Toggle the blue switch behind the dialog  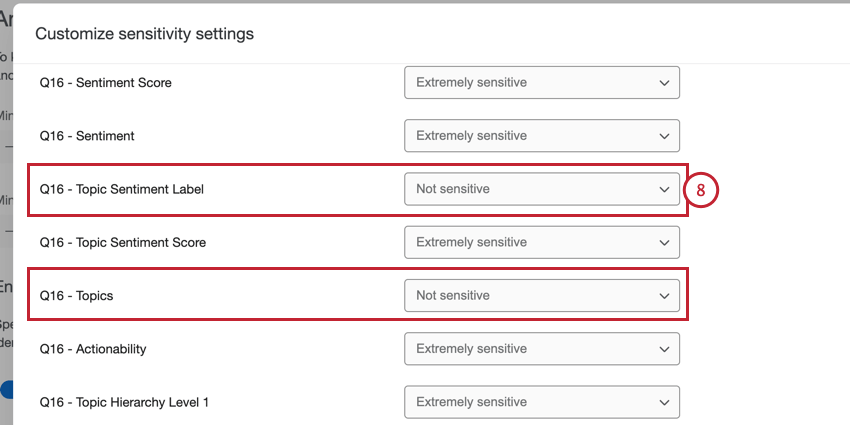[8, 389]
